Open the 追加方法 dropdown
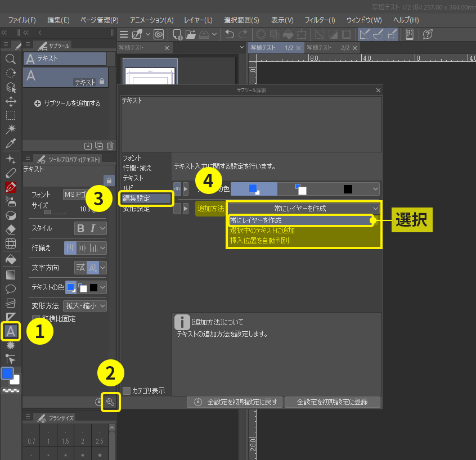Screen dimensions: 476x460 pyautogui.click(x=304, y=208)
